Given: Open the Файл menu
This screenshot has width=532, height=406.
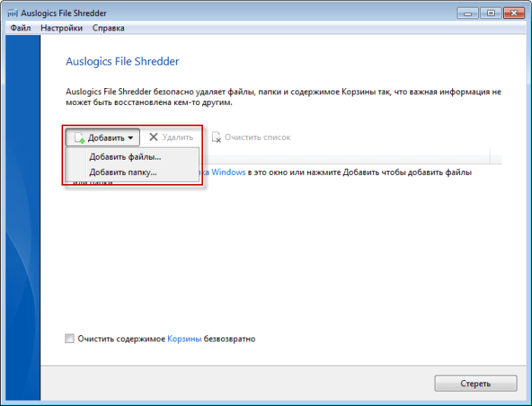Looking at the screenshot, I should pyautogui.click(x=21, y=28).
